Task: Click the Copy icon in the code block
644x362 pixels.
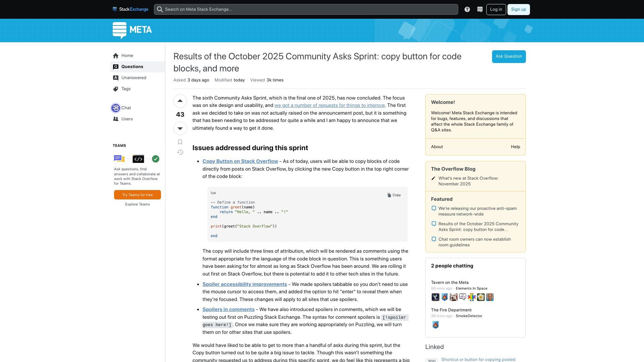Action: (389, 195)
